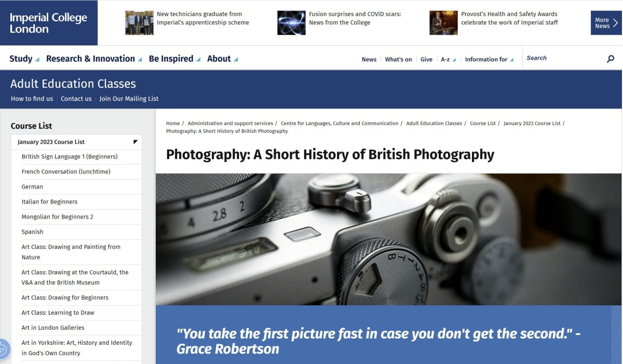This screenshot has width=623, height=364.
Task: Open the Join Our Mailing List link
Action: point(129,98)
